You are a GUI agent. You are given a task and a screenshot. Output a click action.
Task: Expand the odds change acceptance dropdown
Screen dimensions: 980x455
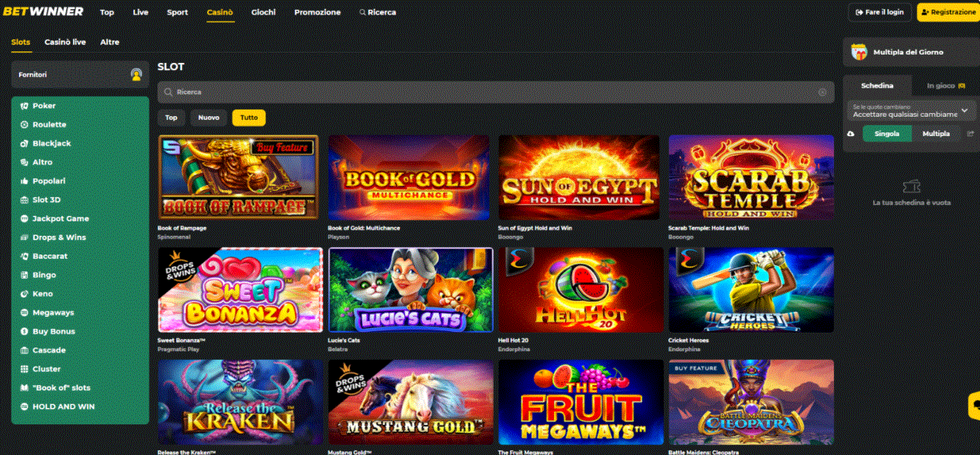pyautogui.click(x=912, y=111)
